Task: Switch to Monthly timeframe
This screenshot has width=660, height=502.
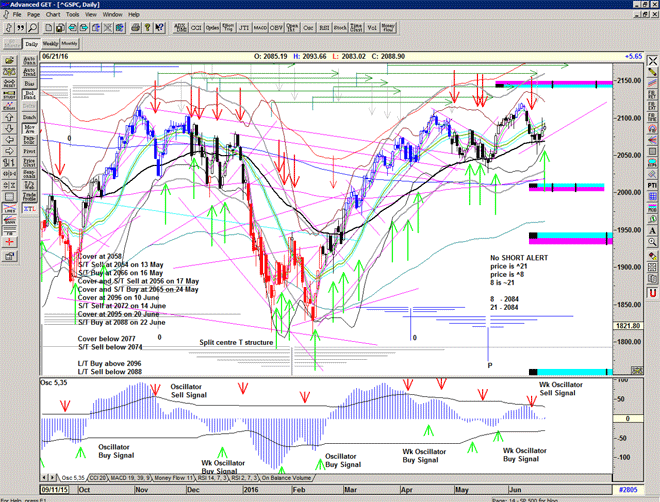Action: pyautogui.click(x=69, y=45)
